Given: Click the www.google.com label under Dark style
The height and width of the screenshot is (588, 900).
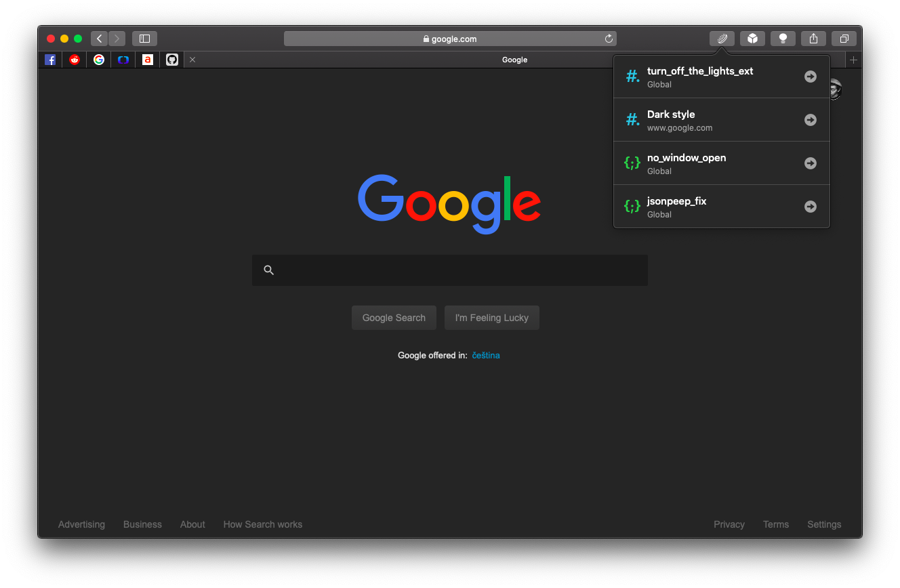Looking at the screenshot, I should click(680, 128).
